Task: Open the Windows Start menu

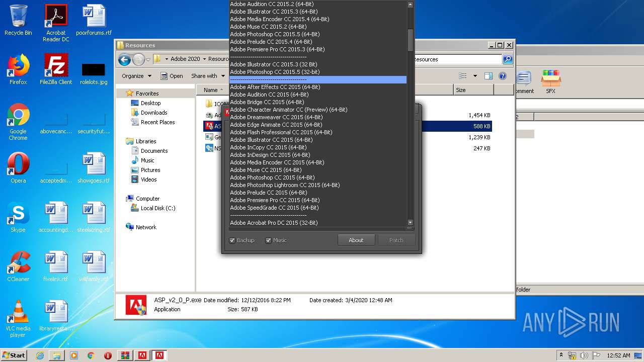Action: point(14,355)
